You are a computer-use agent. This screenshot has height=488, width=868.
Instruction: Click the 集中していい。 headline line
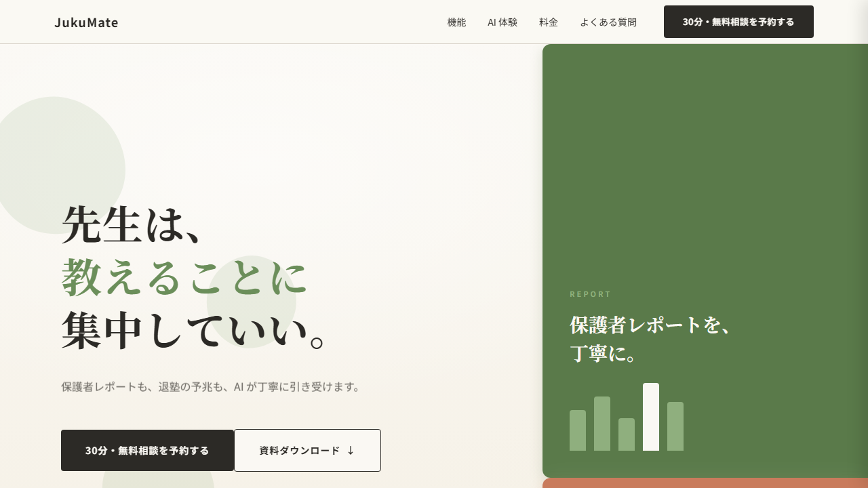(x=193, y=331)
